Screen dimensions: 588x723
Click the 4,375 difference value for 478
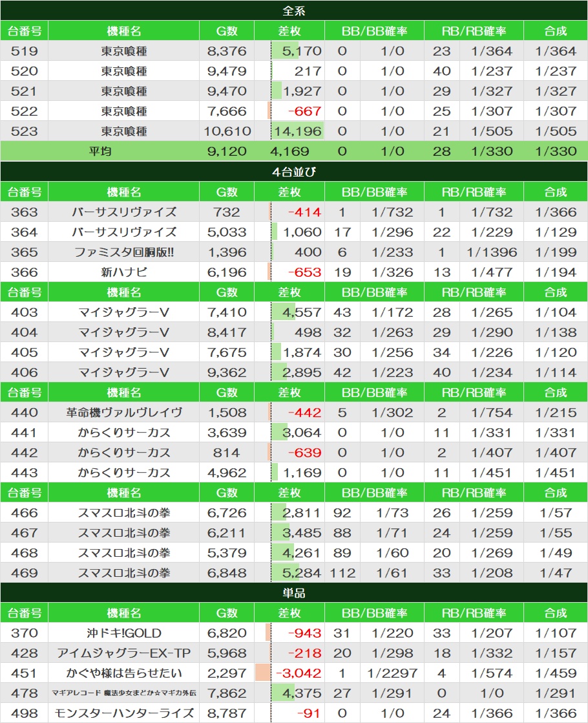(x=302, y=693)
